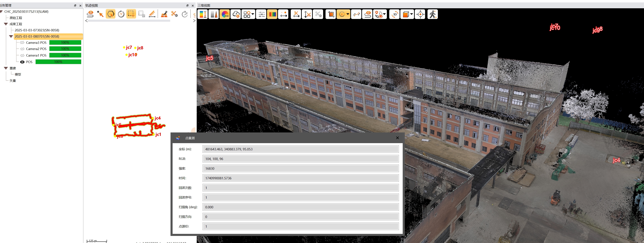644x243 pixels.
Task: Click the gray scissors gear icon in 3D toolbar
Action: [x=318, y=14]
